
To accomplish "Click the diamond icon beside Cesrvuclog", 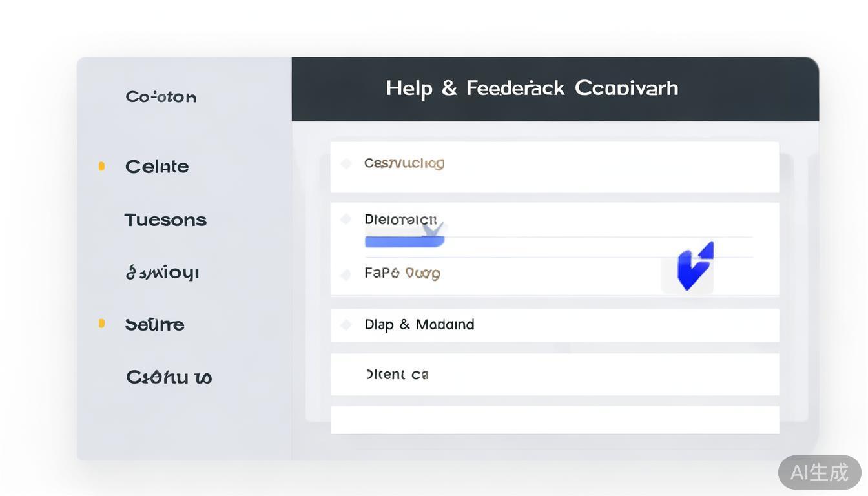I will click(x=346, y=164).
